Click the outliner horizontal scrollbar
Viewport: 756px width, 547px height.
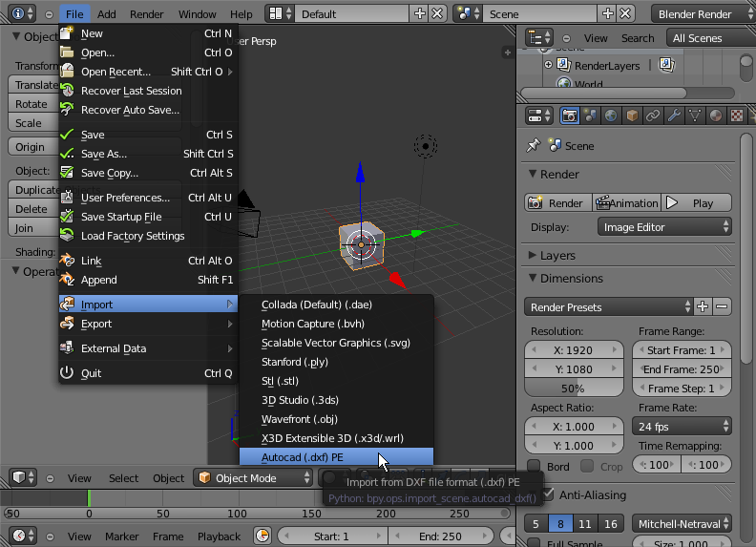603,93
